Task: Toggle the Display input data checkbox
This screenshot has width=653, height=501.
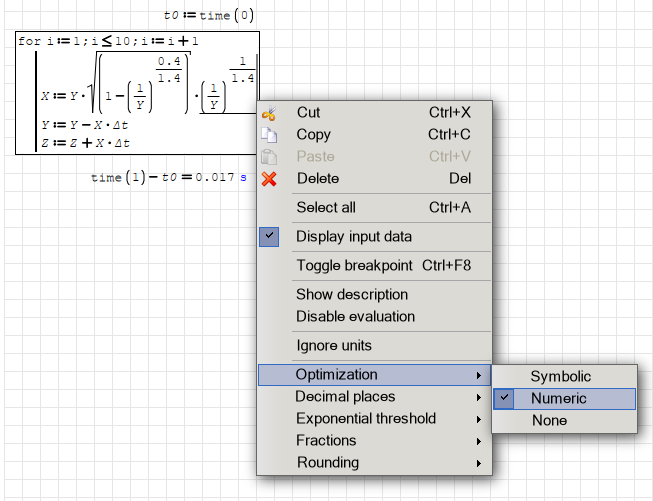Action: (x=269, y=237)
